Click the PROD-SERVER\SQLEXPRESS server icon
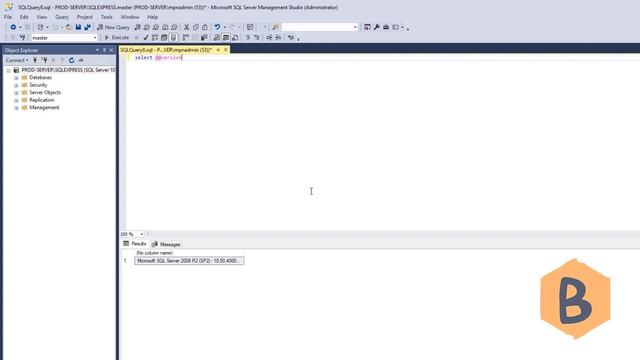The height and width of the screenshot is (360, 640). (16, 70)
